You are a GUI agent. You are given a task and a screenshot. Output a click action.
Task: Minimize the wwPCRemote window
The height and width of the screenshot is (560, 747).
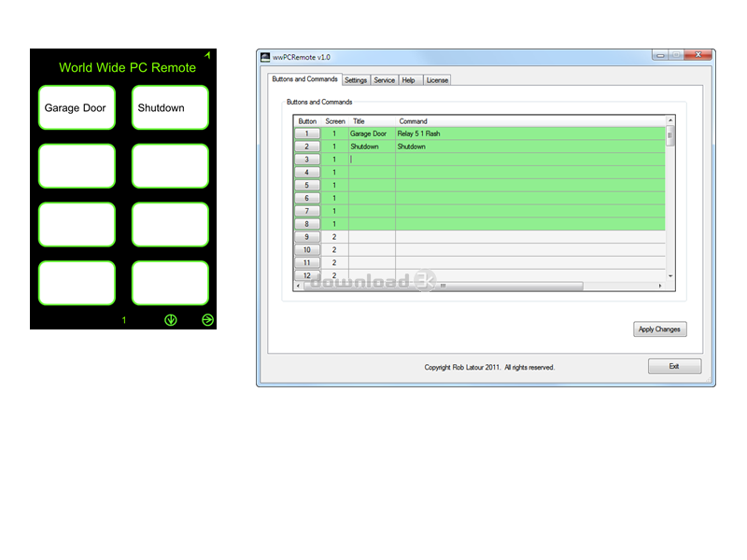660,55
